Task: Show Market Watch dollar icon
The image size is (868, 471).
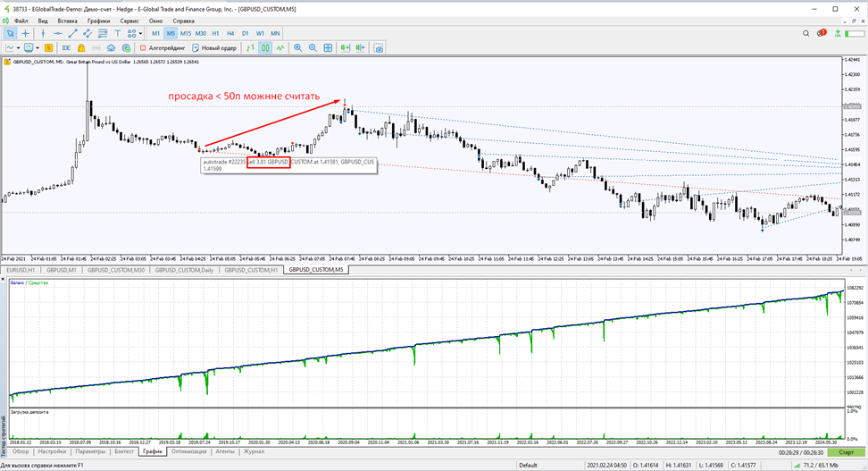Action: [49, 48]
